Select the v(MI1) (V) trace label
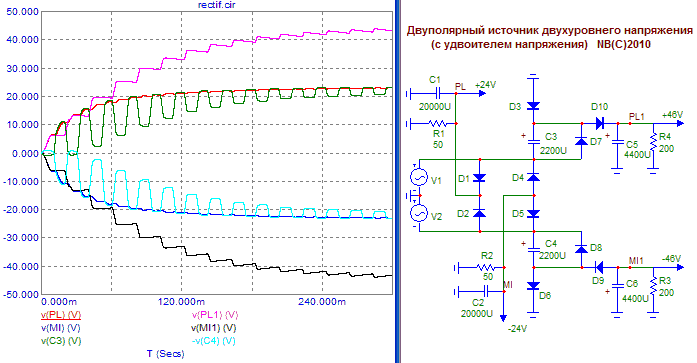Viewport: 697px width, 363px height. [213, 328]
